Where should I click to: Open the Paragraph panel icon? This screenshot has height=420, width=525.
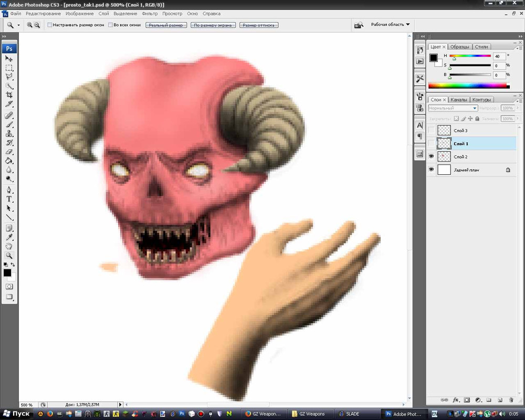420,136
